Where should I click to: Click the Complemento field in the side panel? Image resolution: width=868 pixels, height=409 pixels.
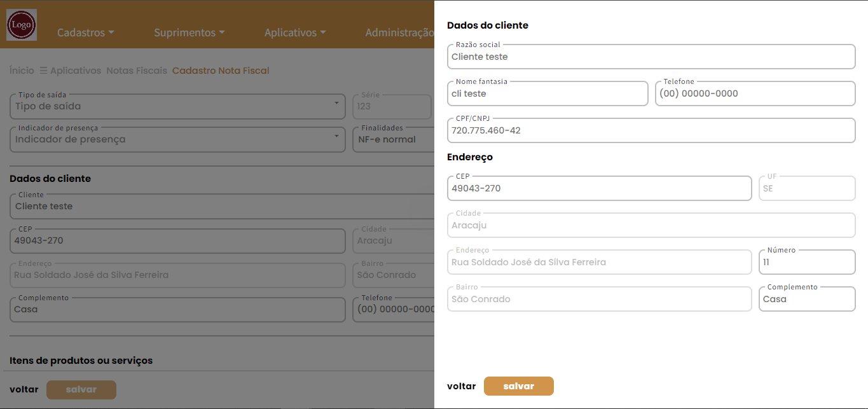click(806, 299)
